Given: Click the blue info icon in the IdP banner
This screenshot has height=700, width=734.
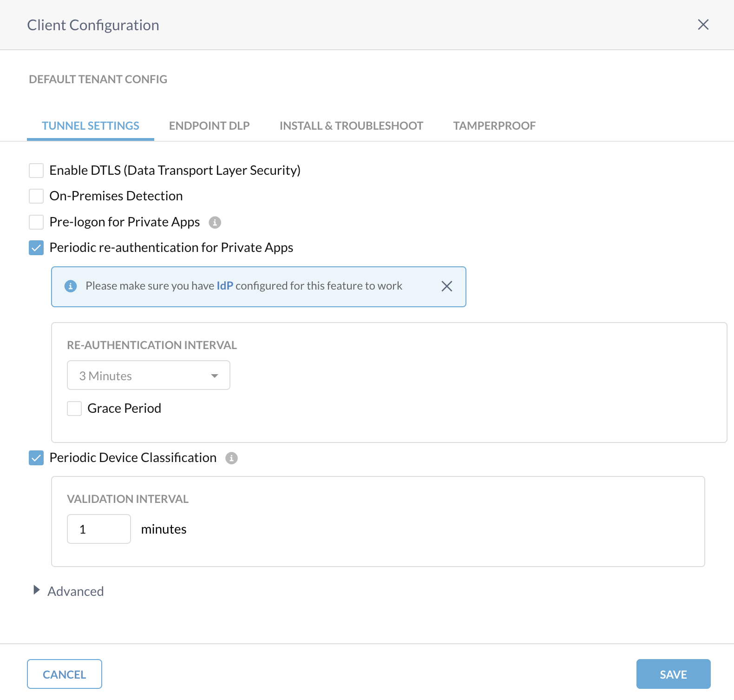Looking at the screenshot, I should pos(70,286).
